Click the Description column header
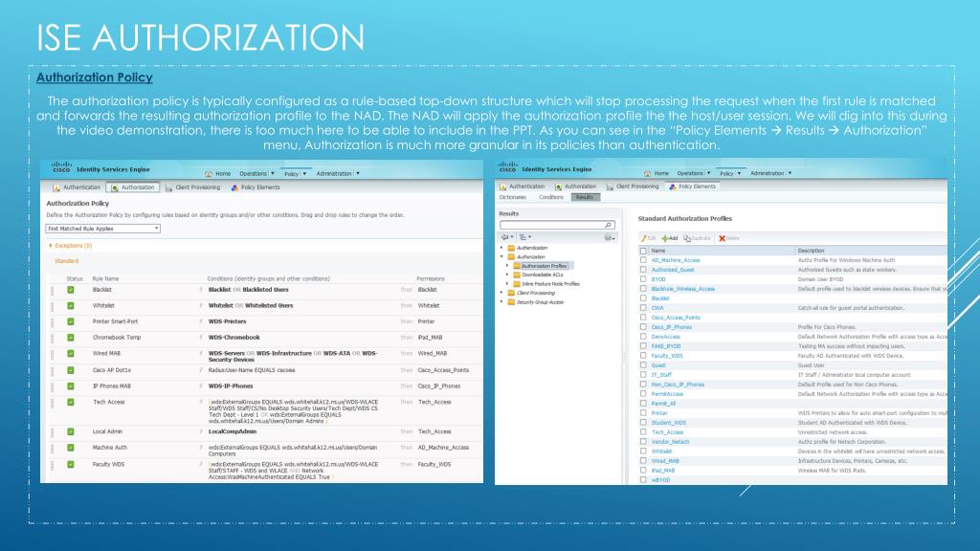Viewport: 980px width, 551px height. [x=811, y=251]
